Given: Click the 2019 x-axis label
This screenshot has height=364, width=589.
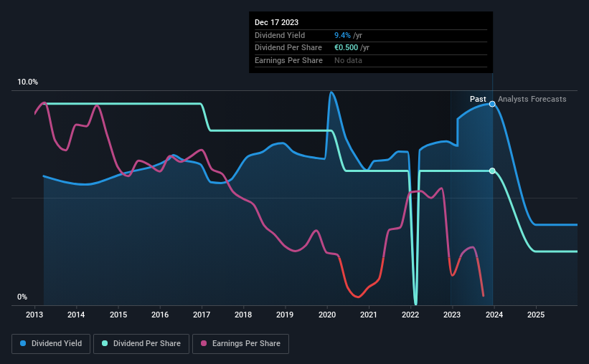Looking at the screenshot, I should pyautogui.click(x=285, y=315).
